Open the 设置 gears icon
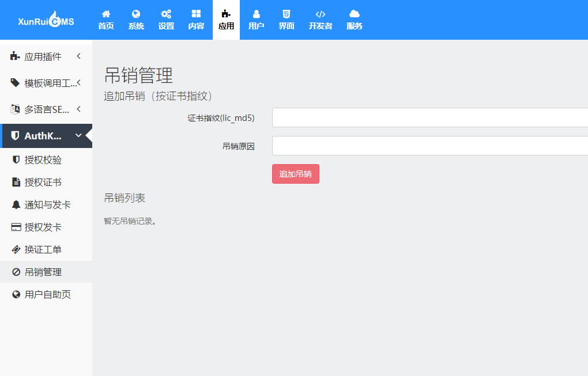588x376 pixels. coord(166,14)
